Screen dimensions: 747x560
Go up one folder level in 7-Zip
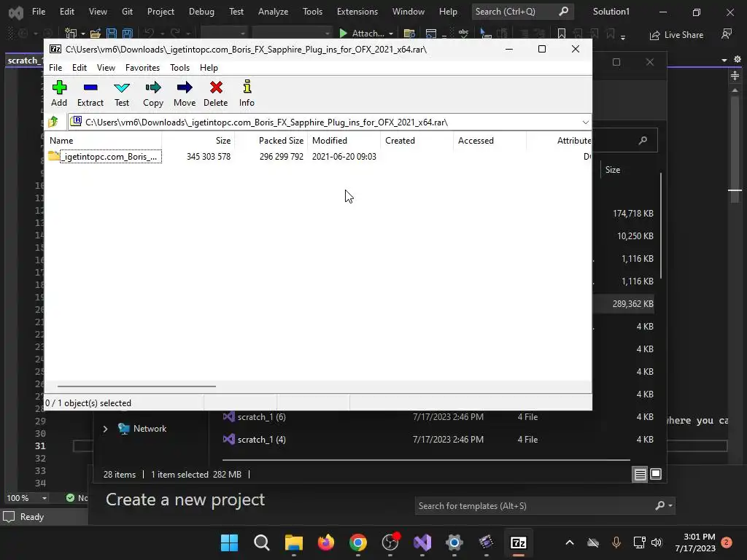[x=53, y=122]
